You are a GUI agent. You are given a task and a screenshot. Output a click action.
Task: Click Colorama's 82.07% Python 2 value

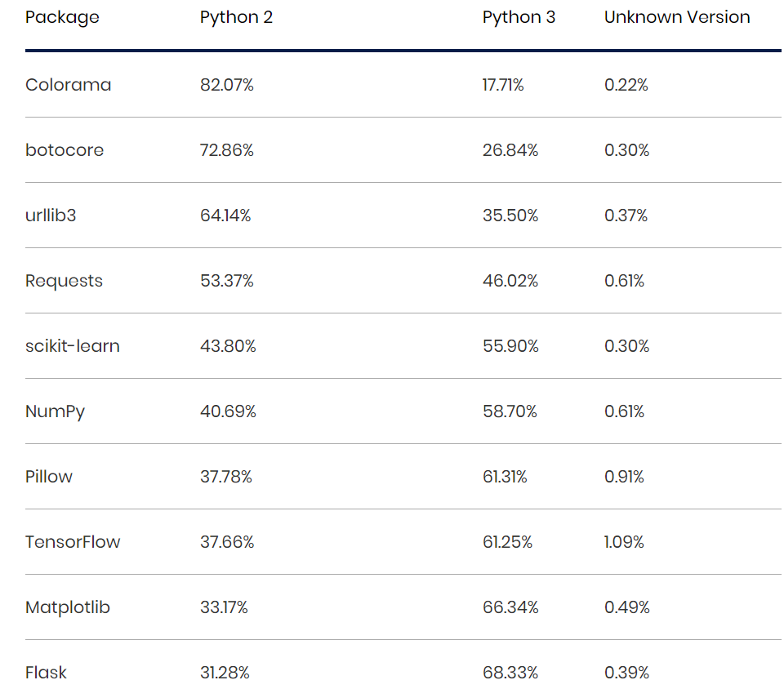coord(226,85)
